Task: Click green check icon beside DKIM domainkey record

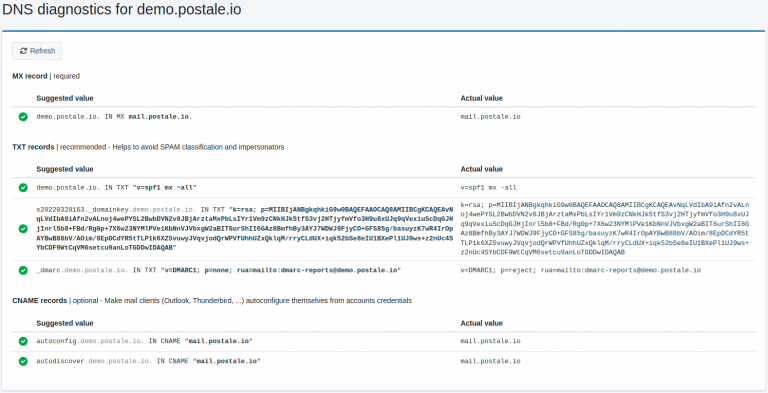Action: point(23,229)
